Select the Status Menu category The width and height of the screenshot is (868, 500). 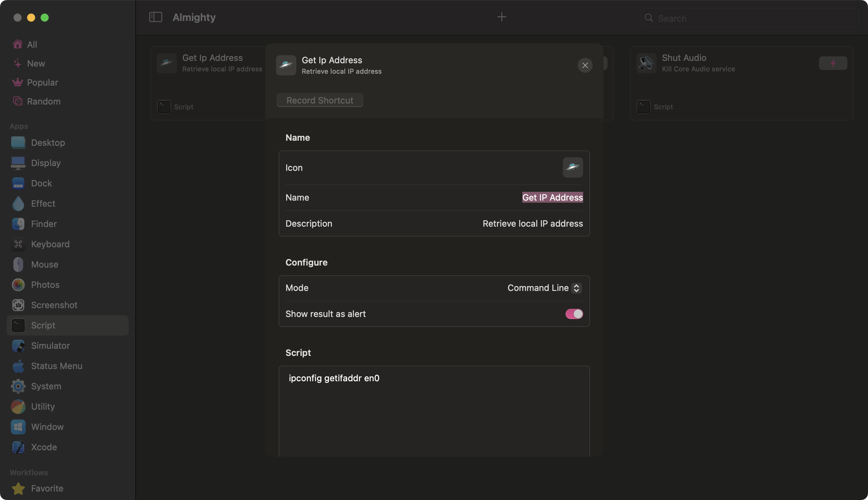[x=56, y=366]
